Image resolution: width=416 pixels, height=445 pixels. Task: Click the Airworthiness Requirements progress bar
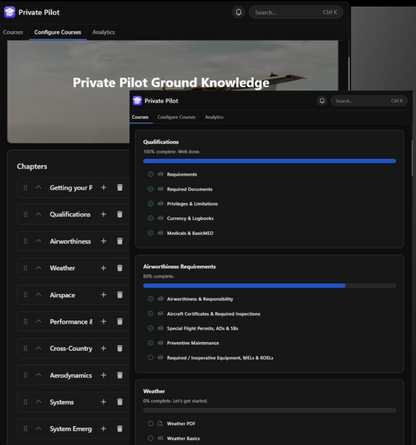click(x=269, y=286)
